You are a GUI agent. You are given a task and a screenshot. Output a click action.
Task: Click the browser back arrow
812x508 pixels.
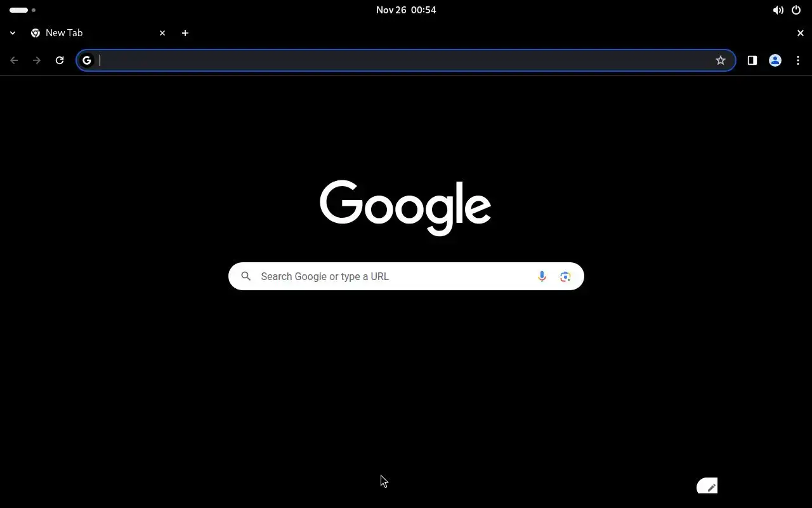(14, 60)
